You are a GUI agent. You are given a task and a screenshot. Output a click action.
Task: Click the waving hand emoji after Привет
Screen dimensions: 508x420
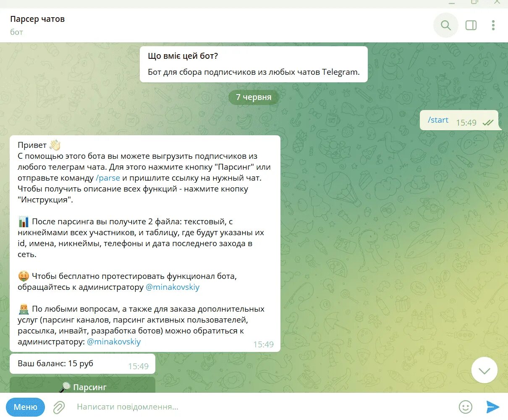point(55,145)
